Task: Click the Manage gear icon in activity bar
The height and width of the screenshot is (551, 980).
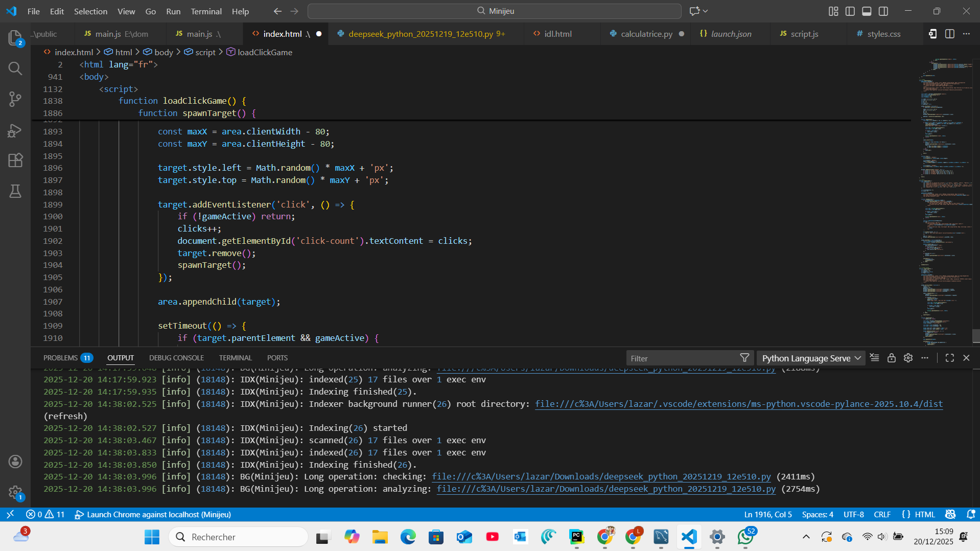Action: (x=15, y=492)
